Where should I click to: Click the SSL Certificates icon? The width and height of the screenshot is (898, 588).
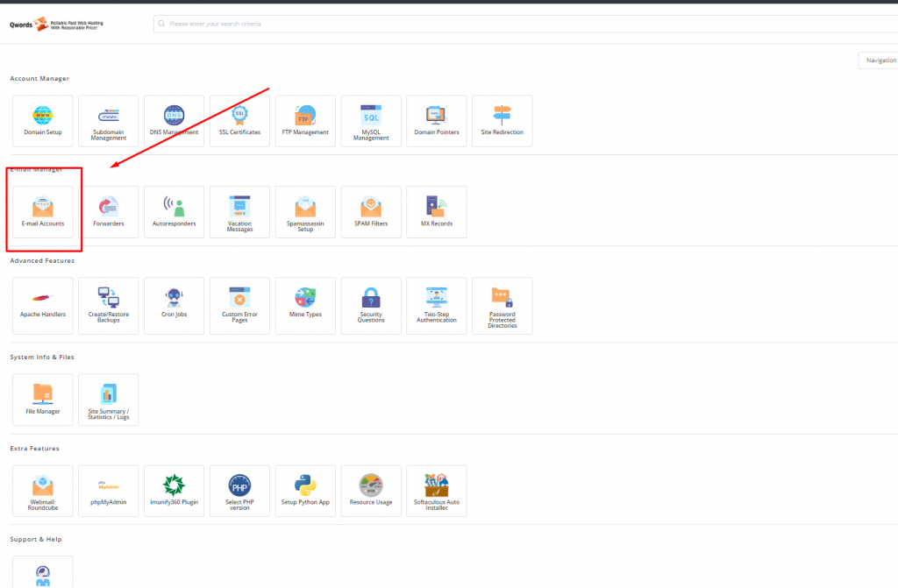pyautogui.click(x=239, y=120)
